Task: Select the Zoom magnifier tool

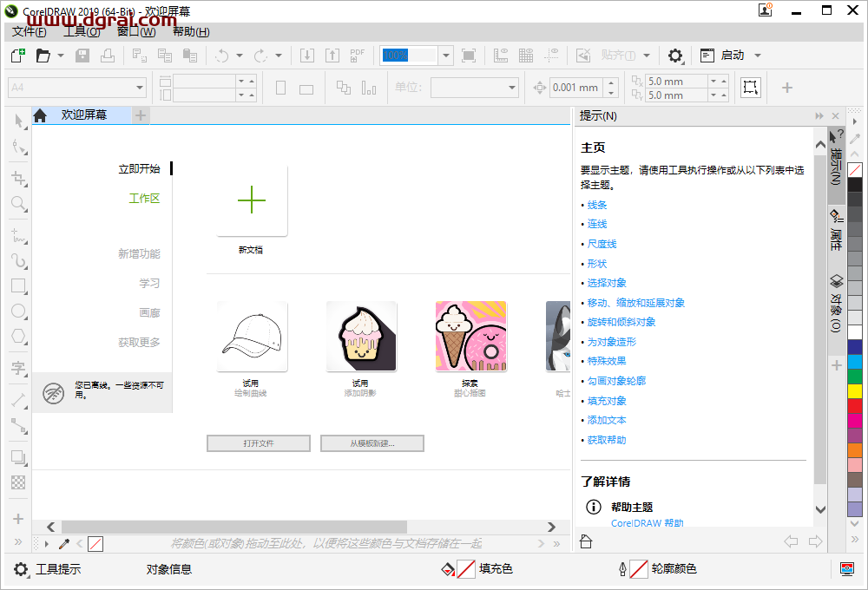Action: click(x=19, y=204)
